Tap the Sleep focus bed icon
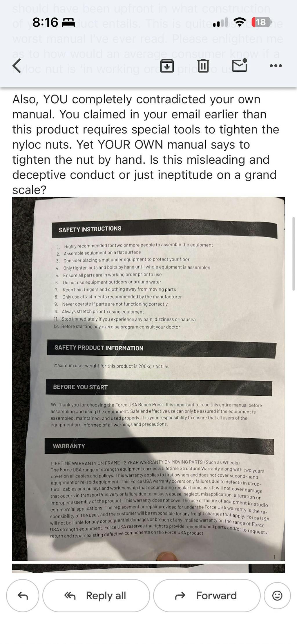Viewport: 297px width, 644px height. (68, 22)
